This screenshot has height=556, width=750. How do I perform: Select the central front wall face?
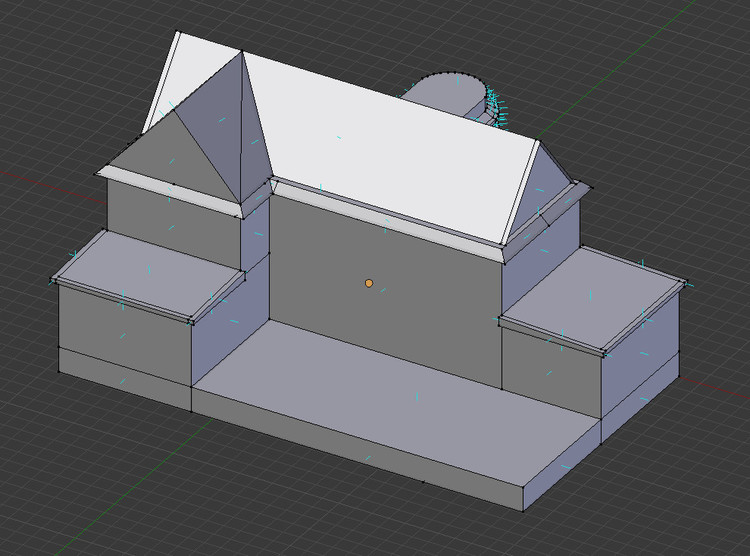pyautogui.click(x=385, y=292)
